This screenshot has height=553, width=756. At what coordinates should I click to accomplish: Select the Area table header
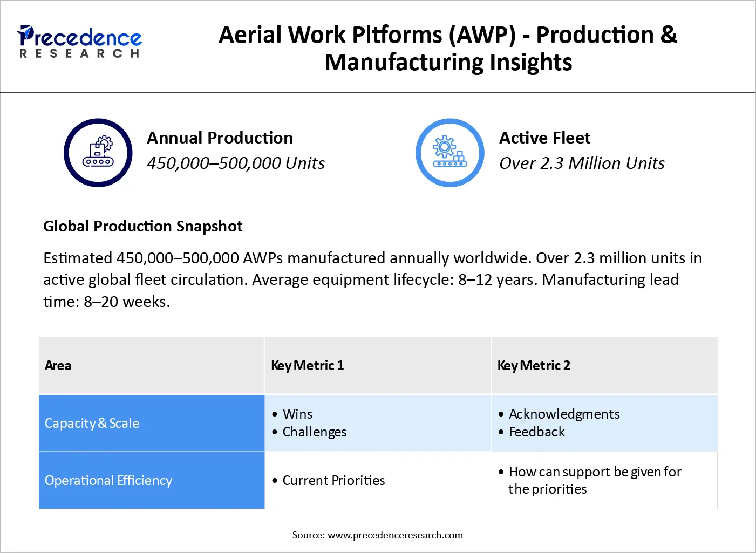58,365
